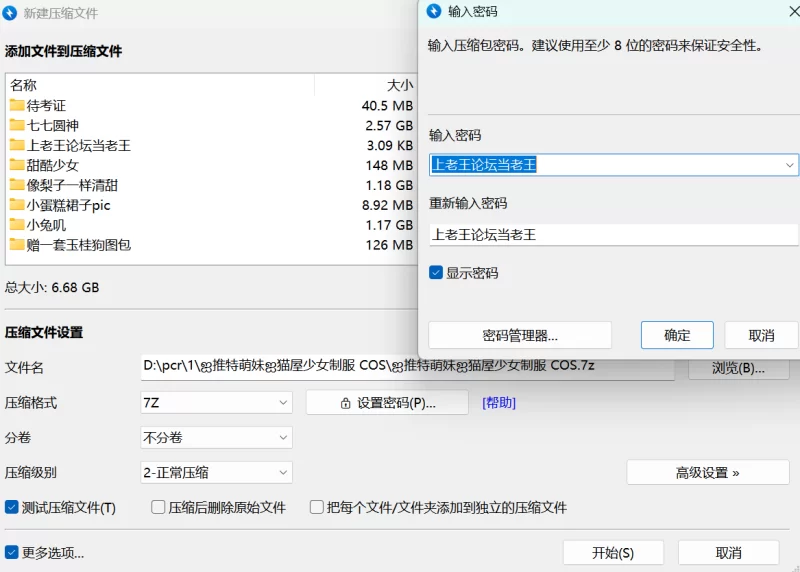Open the 压缩格式 7Z dropdown
Image resolution: width=800 pixels, height=572 pixels.
click(x=216, y=402)
